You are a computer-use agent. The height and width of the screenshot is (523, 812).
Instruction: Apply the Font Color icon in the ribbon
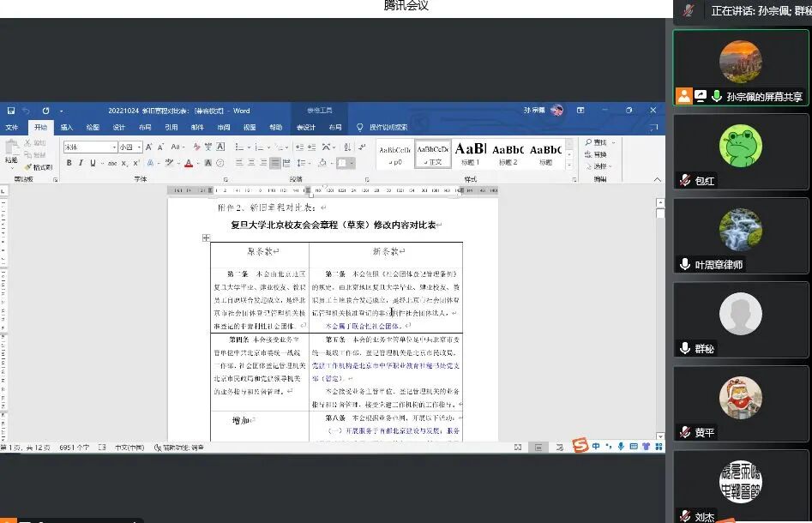(x=189, y=163)
